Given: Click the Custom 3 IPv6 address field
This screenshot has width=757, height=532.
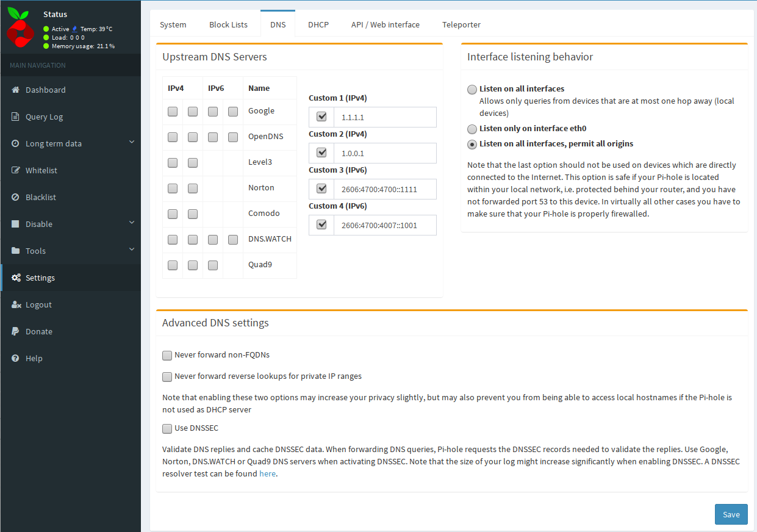Looking at the screenshot, I should (384, 189).
